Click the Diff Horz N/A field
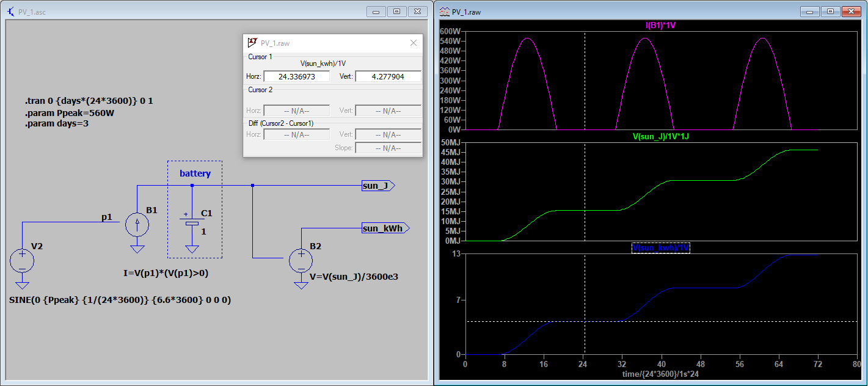Screen dimensions: 868x386 point(297,134)
